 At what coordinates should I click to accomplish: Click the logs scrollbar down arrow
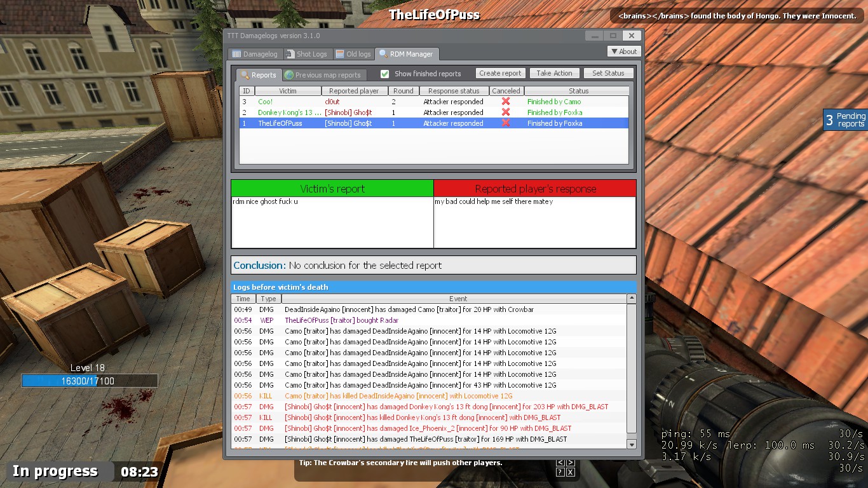(632, 444)
